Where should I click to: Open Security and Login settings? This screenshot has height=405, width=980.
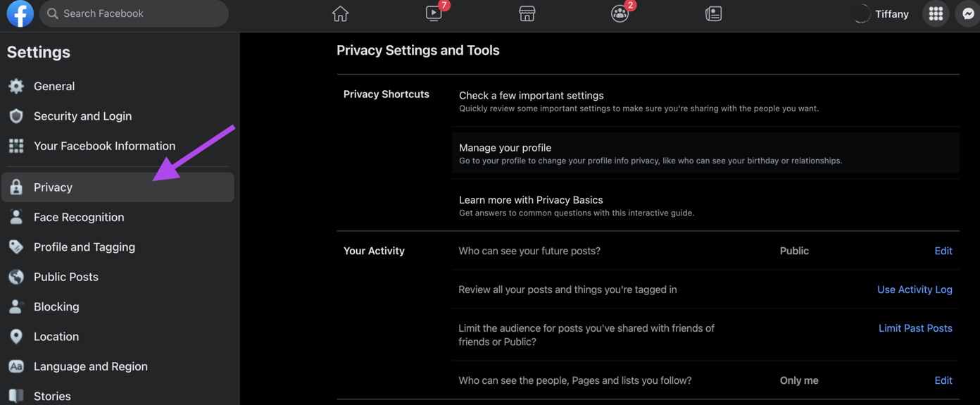click(x=118, y=116)
